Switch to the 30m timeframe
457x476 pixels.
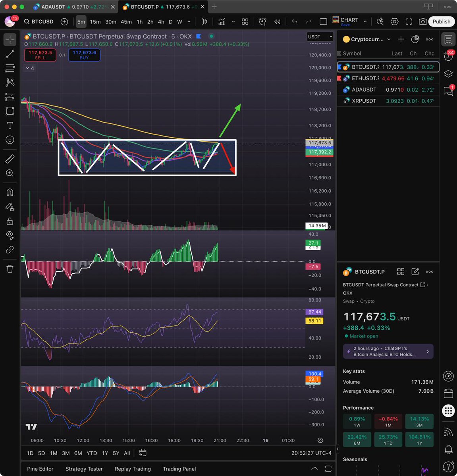point(111,22)
